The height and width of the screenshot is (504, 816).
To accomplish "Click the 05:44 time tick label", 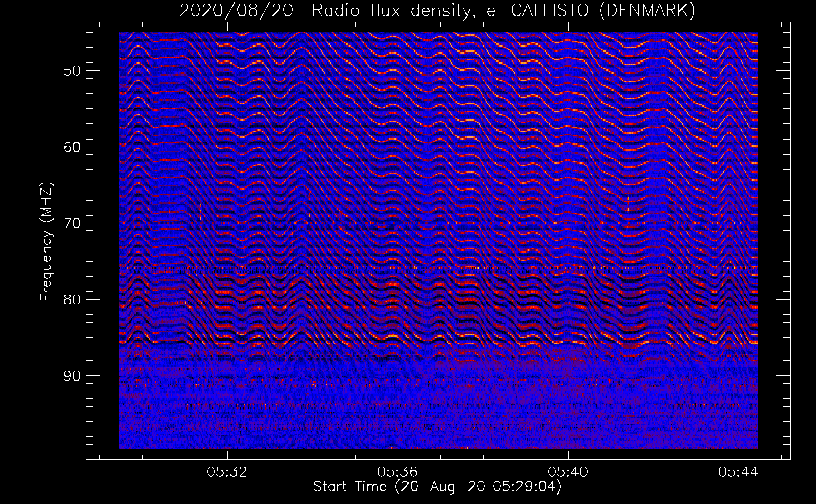I will (x=738, y=472).
